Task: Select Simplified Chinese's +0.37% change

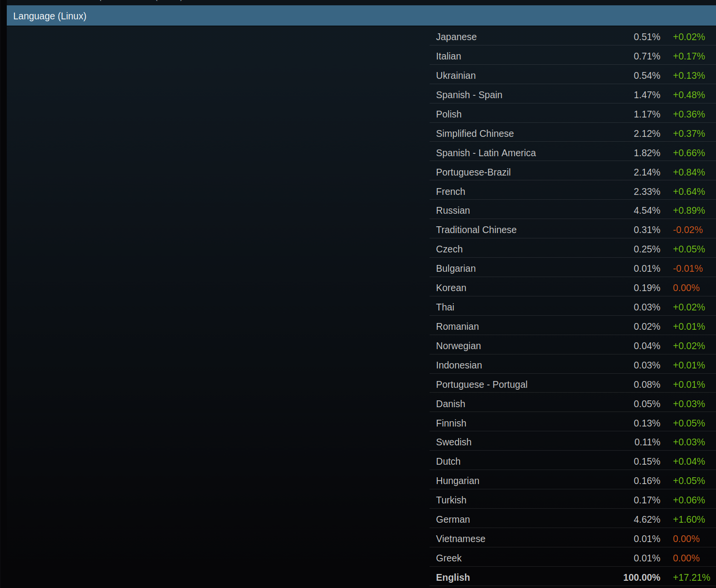Action: pos(689,133)
